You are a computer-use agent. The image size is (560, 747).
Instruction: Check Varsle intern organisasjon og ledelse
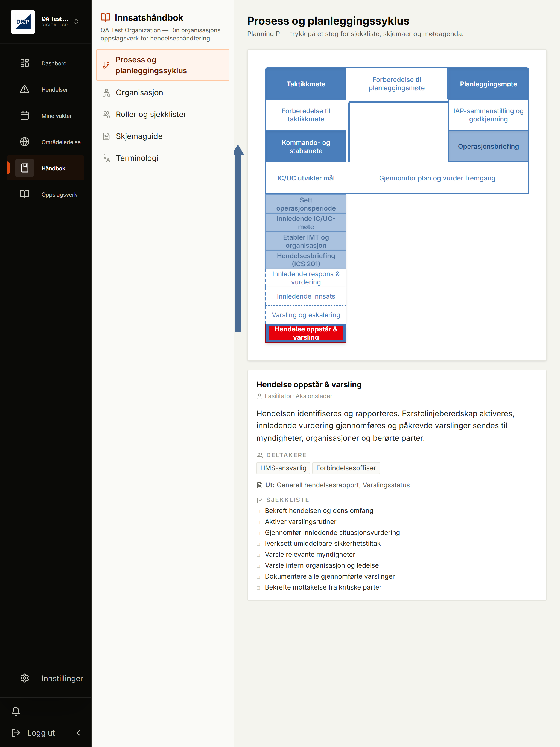pyautogui.click(x=258, y=566)
